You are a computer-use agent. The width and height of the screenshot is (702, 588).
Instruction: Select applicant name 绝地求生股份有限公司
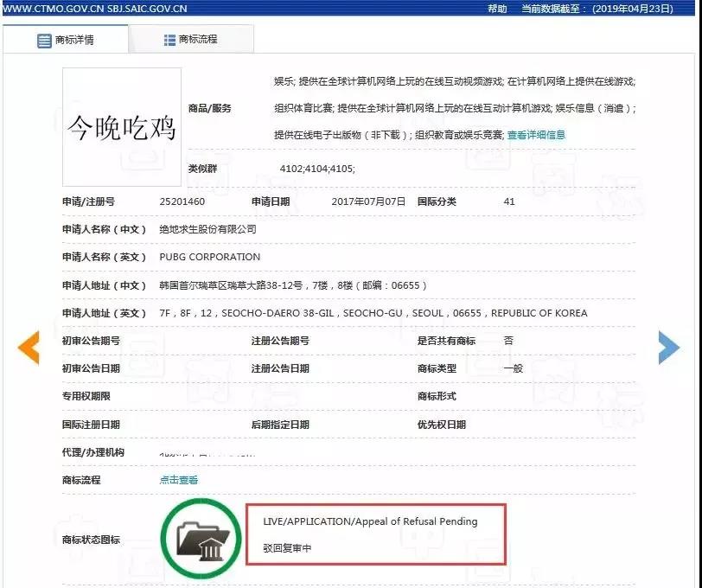[207, 229]
